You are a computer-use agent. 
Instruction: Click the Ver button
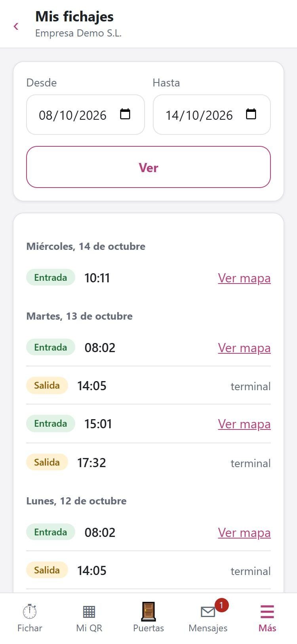click(148, 167)
